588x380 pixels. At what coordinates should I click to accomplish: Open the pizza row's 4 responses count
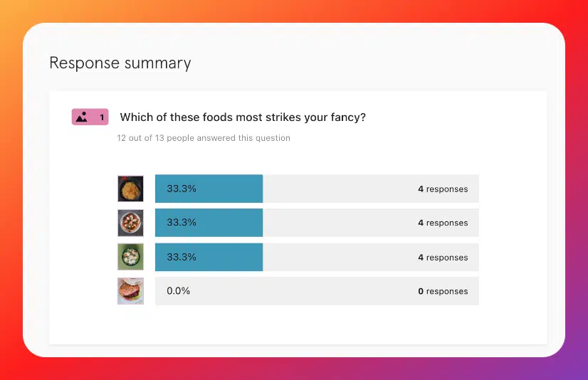click(x=443, y=223)
